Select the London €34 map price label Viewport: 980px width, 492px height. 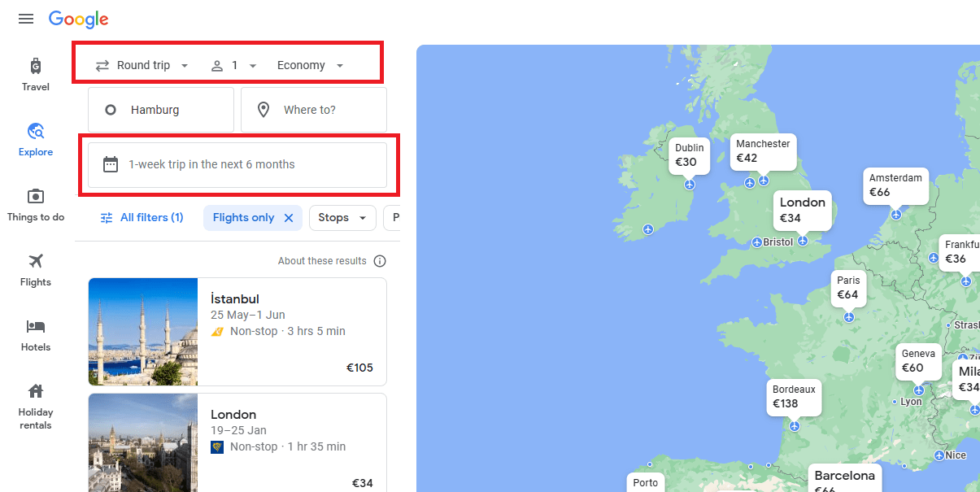803,210
